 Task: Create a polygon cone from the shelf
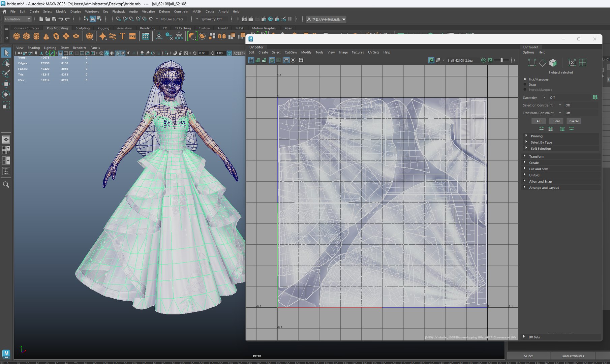[x=46, y=36]
